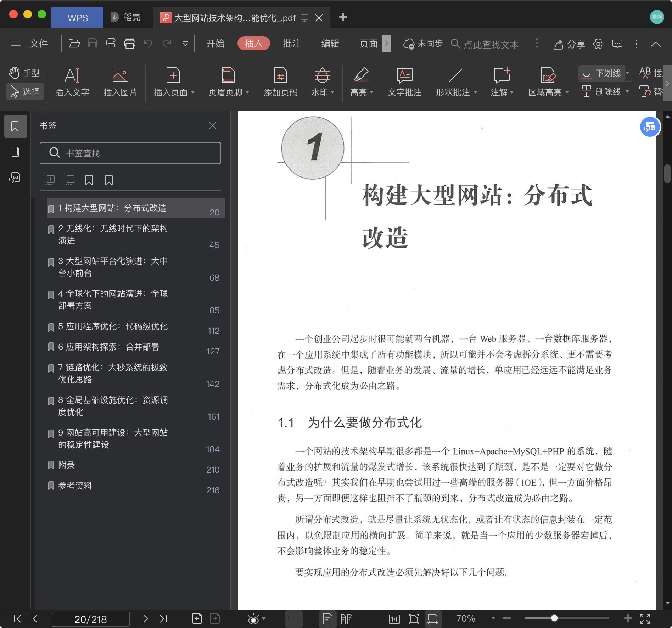Viewport: 672px width, 628px height.
Task: Switch to the Annotate (批注) tab
Action: click(x=292, y=44)
